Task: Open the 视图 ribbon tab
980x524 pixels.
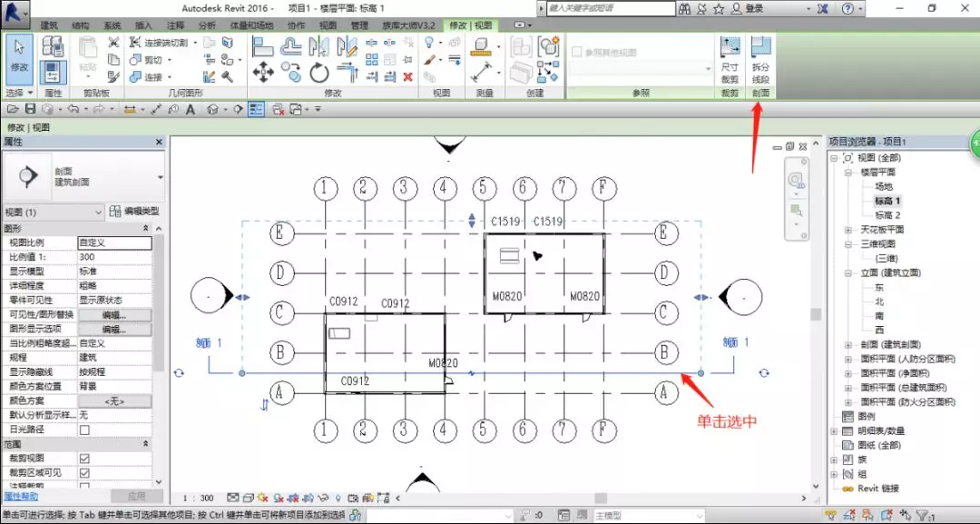Action: [x=328, y=25]
